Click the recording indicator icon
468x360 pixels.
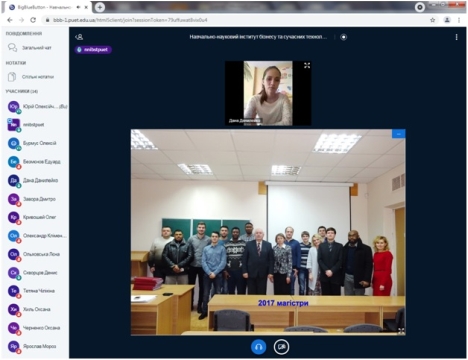[343, 37]
